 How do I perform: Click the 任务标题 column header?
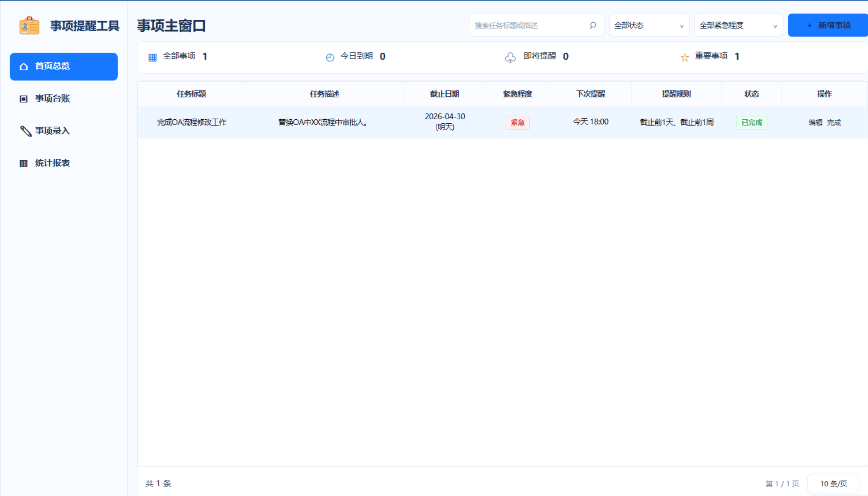[191, 94]
